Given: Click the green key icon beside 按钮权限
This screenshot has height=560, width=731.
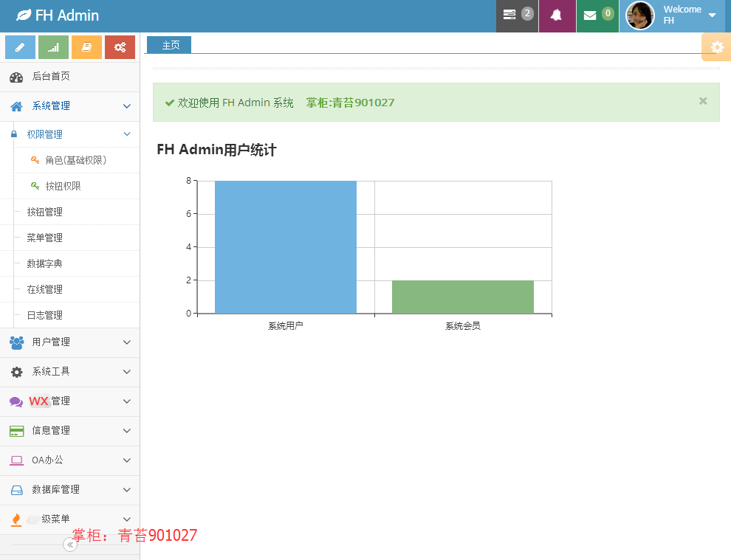Looking at the screenshot, I should click(x=35, y=185).
